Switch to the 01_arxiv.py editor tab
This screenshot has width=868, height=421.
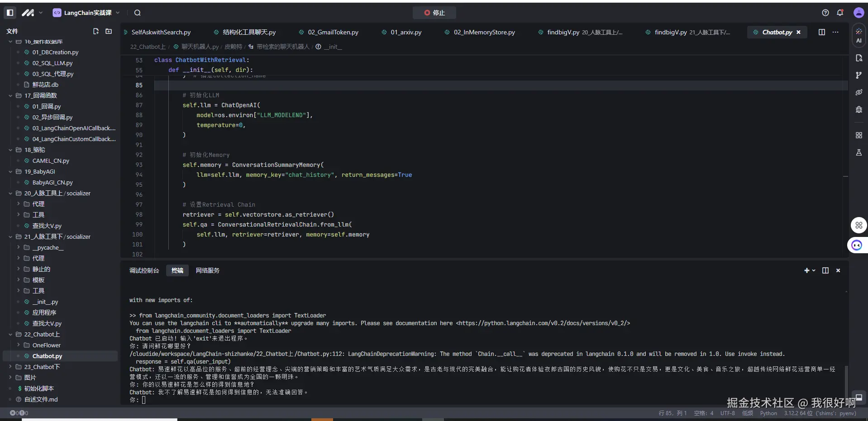[x=405, y=32]
